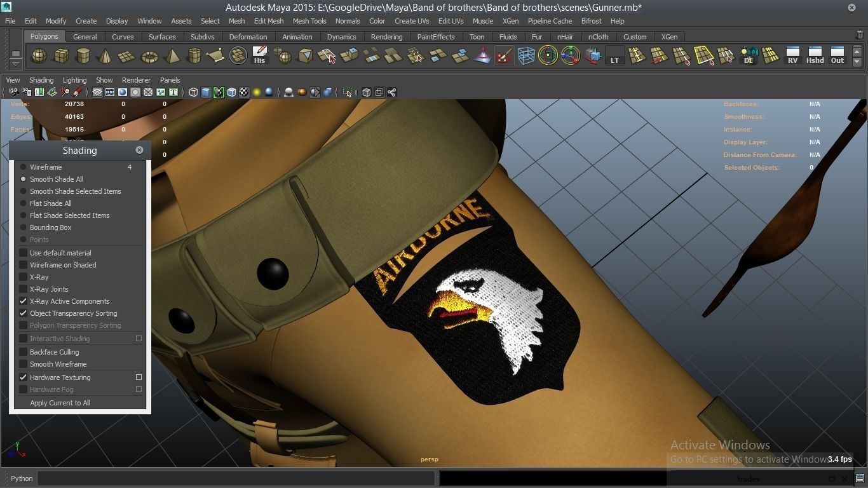The height and width of the screenshot is (488, 868).
Task: Open the RV Render View shelf icon
Action: click(792, 56)
